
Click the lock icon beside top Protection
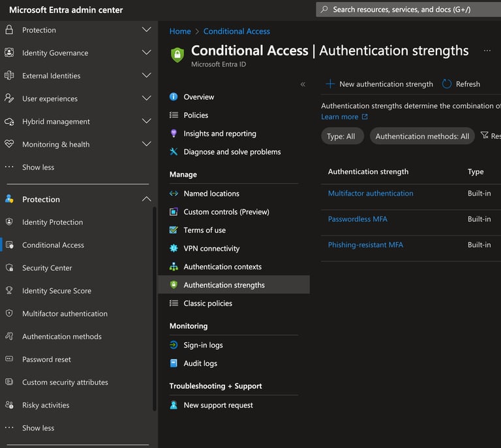9,30
